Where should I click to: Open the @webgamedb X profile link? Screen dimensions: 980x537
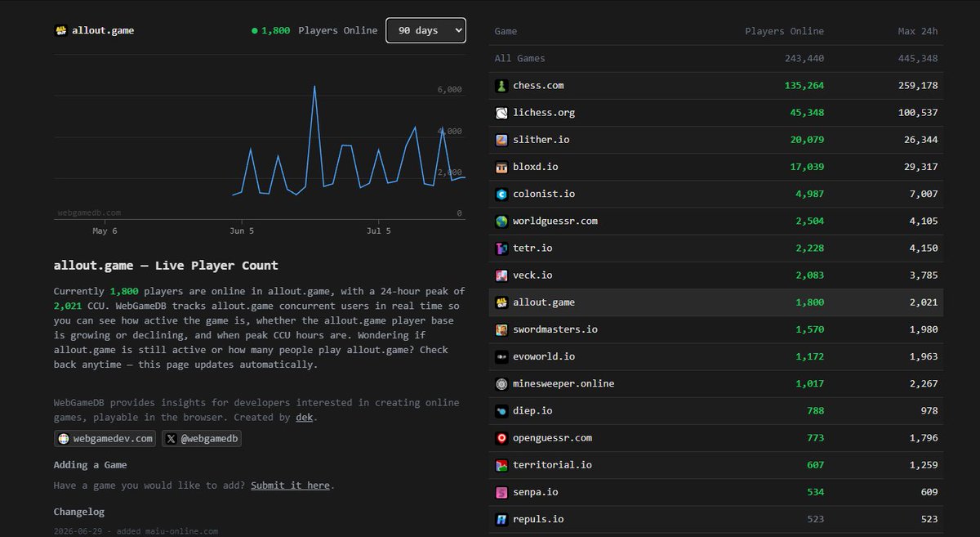point(202,439)
